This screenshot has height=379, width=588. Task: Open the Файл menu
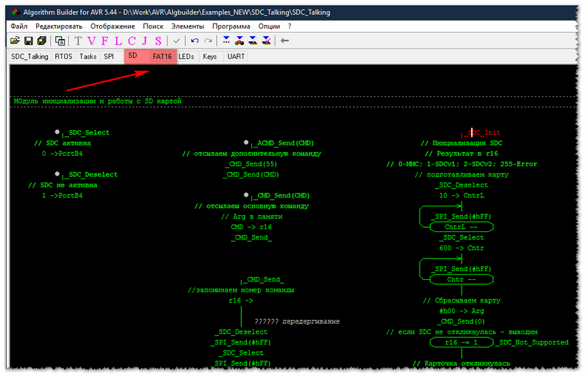pos(19,26)
